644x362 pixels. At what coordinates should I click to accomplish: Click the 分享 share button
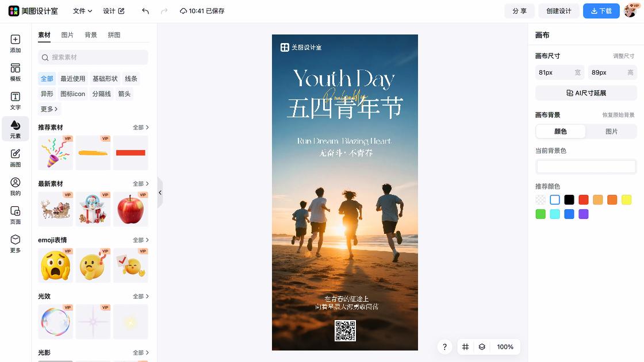(519, 11)
